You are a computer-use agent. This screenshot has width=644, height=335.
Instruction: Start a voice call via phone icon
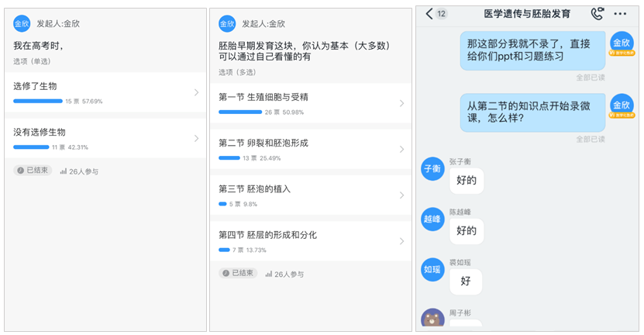[x=597, y=13]
